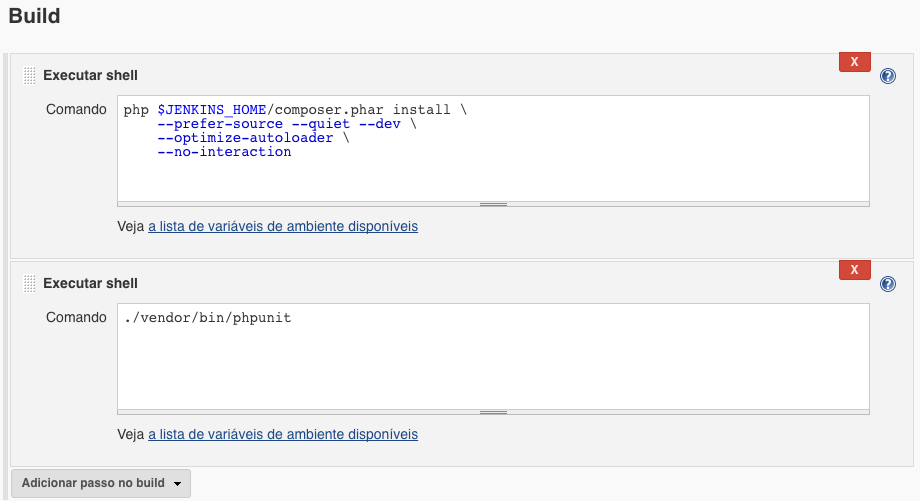Screen dimensions: 920x501
Task: Click 'Comando' label beside composer command
Action: pyautogui.click(x=76, y=110)
